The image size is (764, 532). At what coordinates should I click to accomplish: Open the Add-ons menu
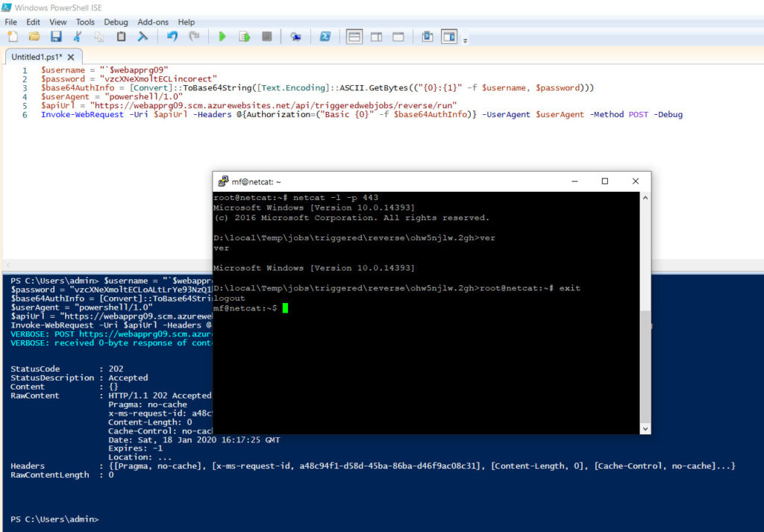point(153,22)
